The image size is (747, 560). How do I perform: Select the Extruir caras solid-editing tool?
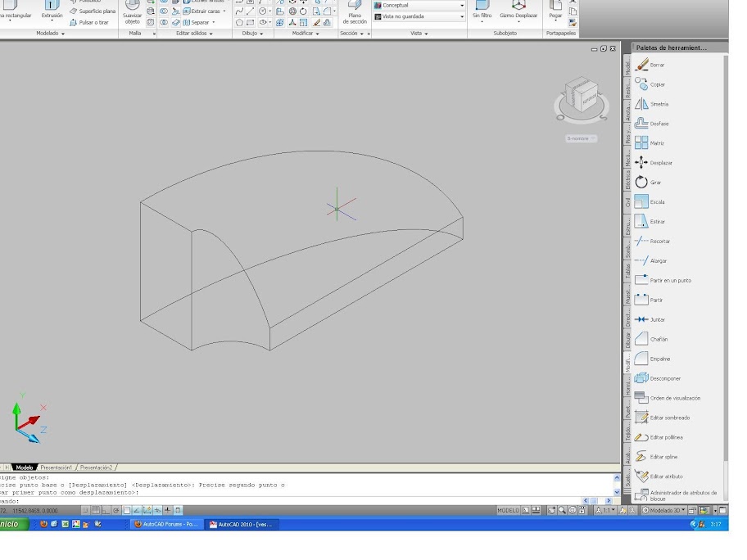[x=204, y=11]
